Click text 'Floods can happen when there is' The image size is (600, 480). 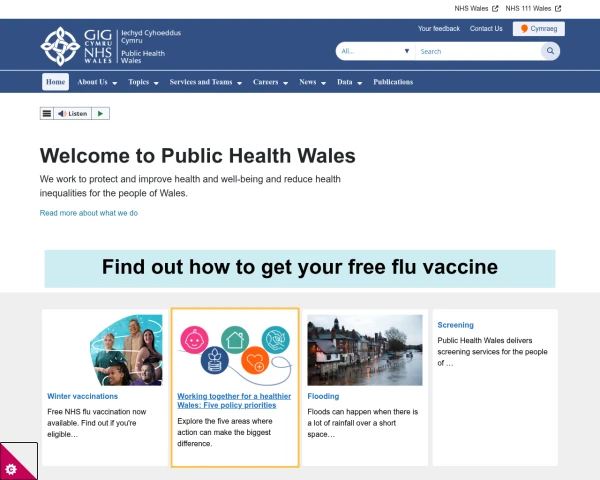(x=363, y=412)
